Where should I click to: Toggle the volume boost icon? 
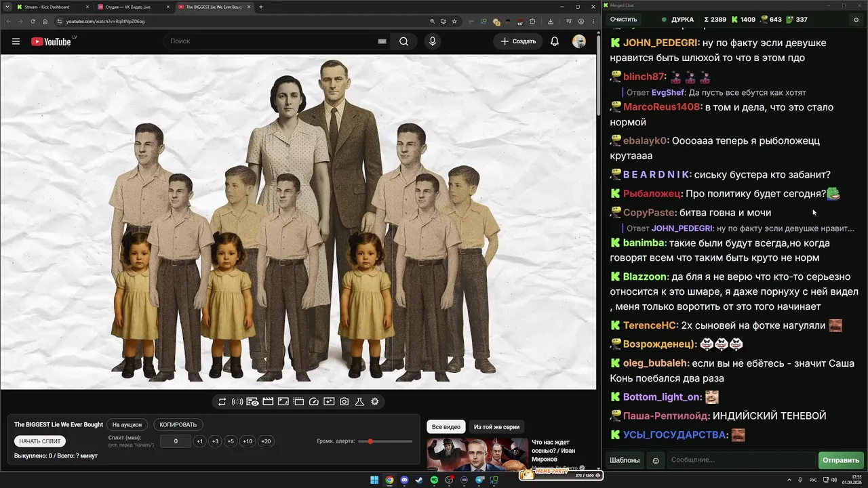point(237,402)
